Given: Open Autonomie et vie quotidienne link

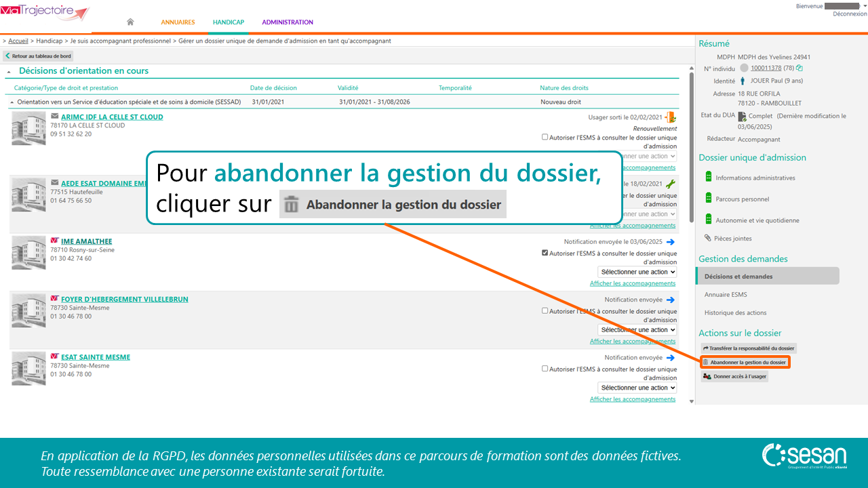Looking at the screenshot, I should (757, 220).
